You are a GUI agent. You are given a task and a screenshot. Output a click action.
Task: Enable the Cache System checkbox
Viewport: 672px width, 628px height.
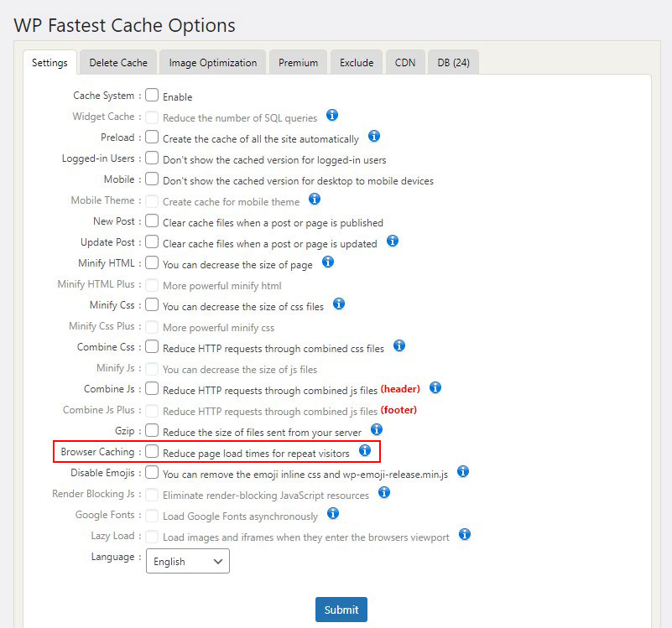coord(152,95)
